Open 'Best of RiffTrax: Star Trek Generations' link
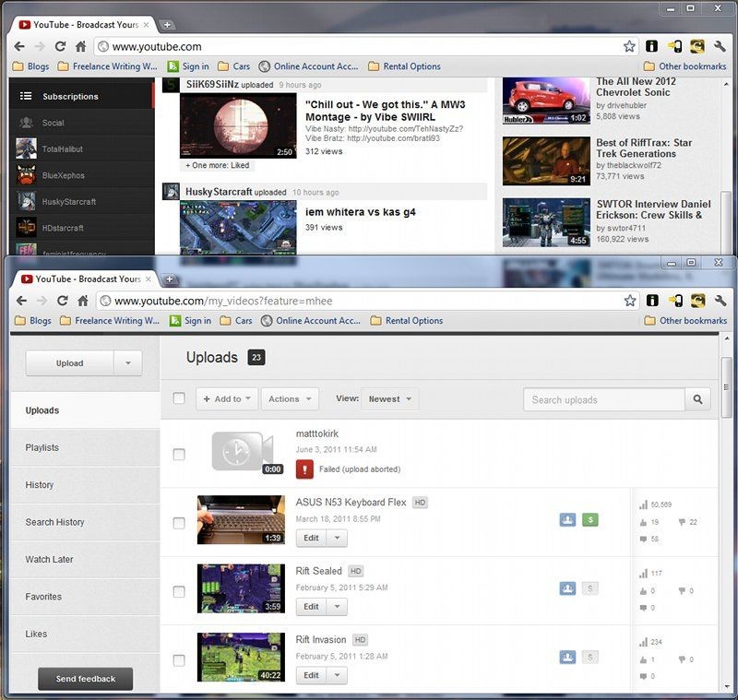 (x=644, y=148)
